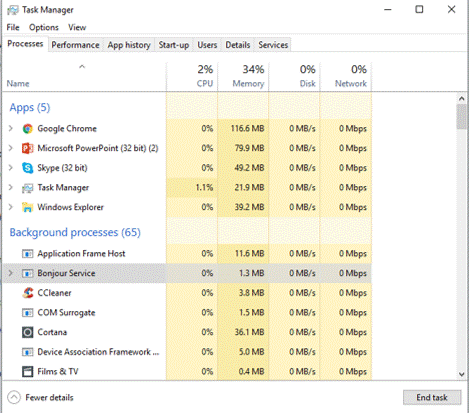Click the 116.6 MB memory value
Image resolution: width=469 pixels, height=413 pixels.
pyautogui.click(x=247, y=129)
